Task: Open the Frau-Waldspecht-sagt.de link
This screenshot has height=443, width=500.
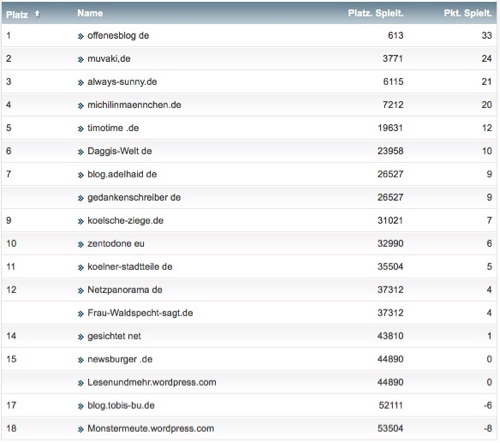Action: coord(140,313)
